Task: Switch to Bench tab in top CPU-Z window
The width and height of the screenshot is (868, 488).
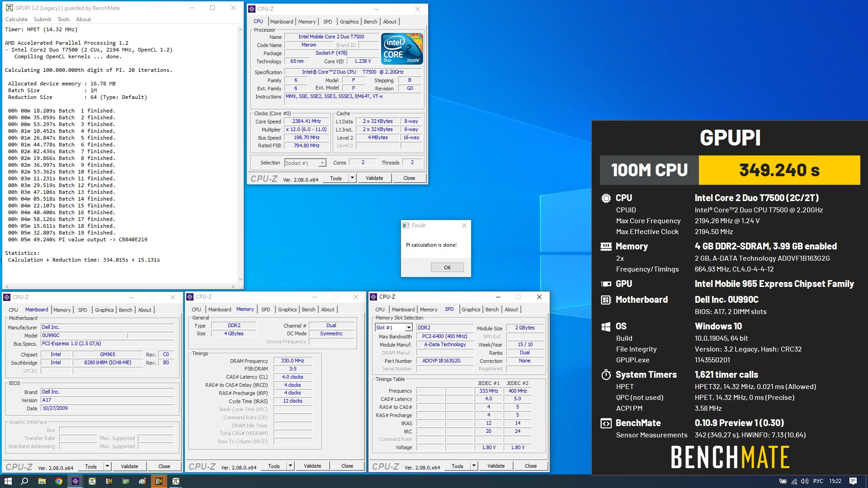Action: [370, 22]
